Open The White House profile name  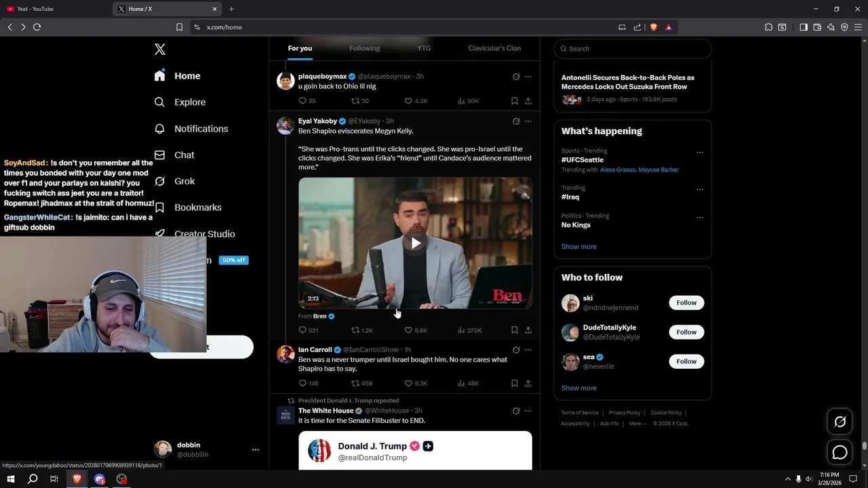point(325,411)
